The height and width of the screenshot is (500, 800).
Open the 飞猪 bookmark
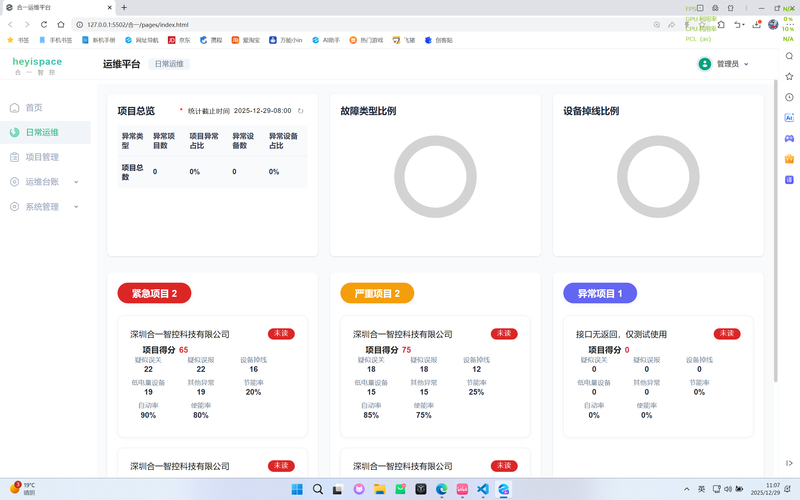[x=404, y=40]
